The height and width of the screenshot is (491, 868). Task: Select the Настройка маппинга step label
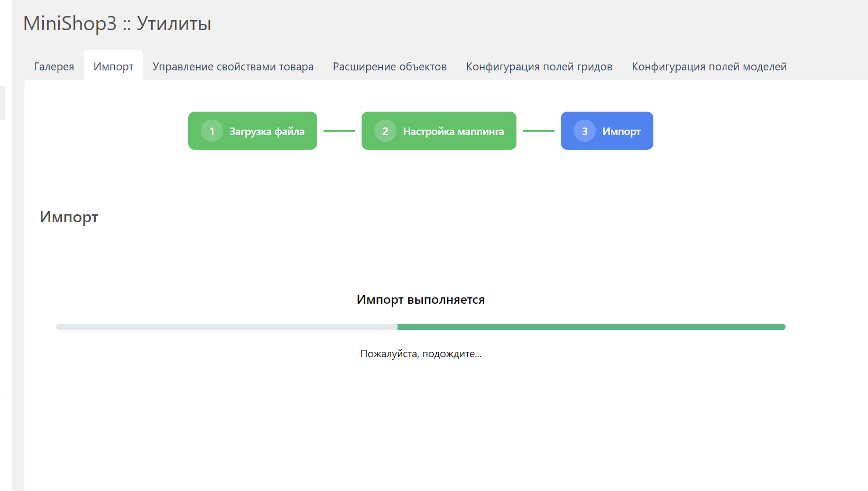(x=453, y=131)
